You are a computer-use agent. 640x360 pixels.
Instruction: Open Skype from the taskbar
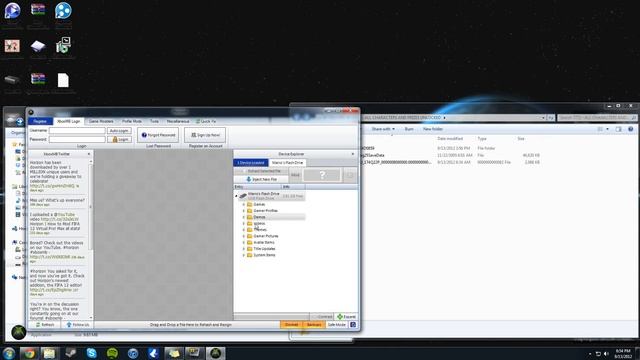(91, 353)
